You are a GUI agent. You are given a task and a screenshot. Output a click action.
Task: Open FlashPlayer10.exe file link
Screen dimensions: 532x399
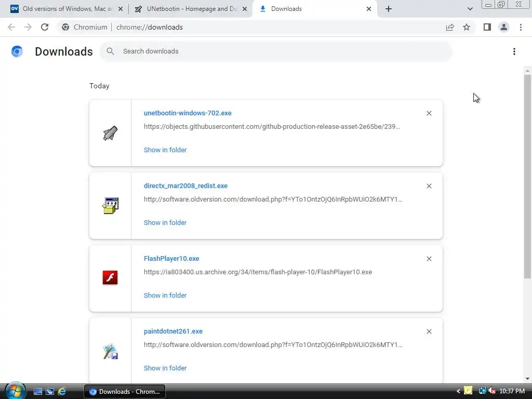(171, 259)
